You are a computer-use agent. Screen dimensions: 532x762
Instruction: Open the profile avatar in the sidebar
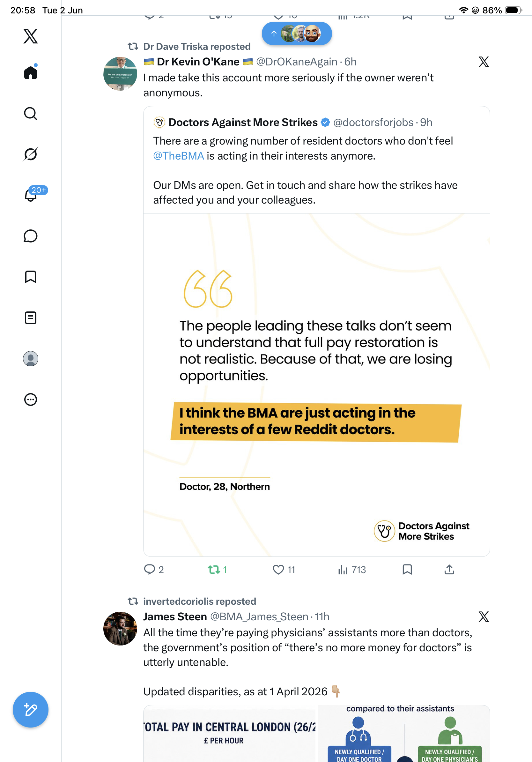31,359
